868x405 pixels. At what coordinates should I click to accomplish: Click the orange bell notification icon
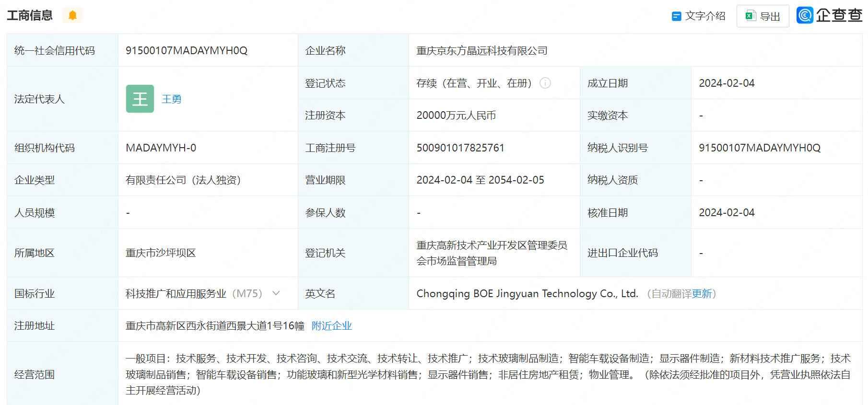[x=72, y=15]
